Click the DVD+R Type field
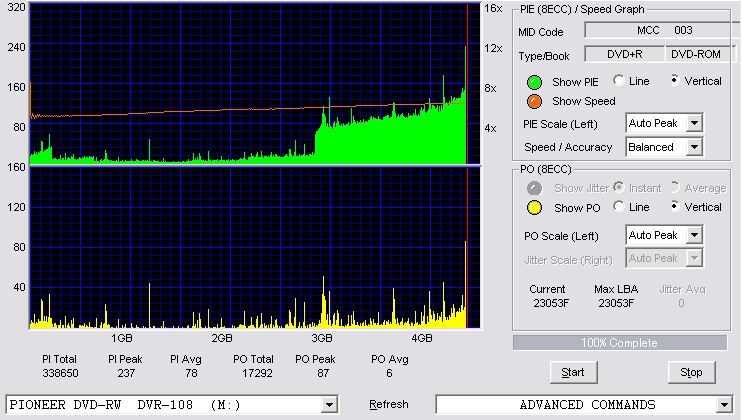 point(625,54)
